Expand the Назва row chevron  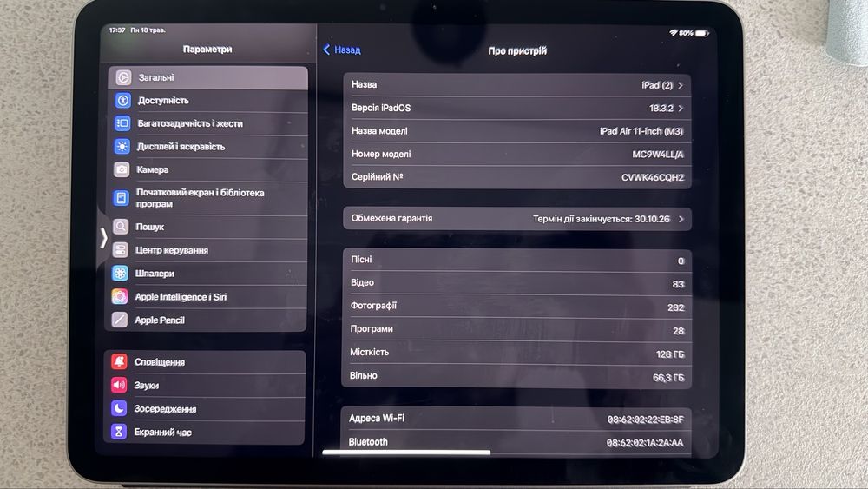[x=681, y=85]
